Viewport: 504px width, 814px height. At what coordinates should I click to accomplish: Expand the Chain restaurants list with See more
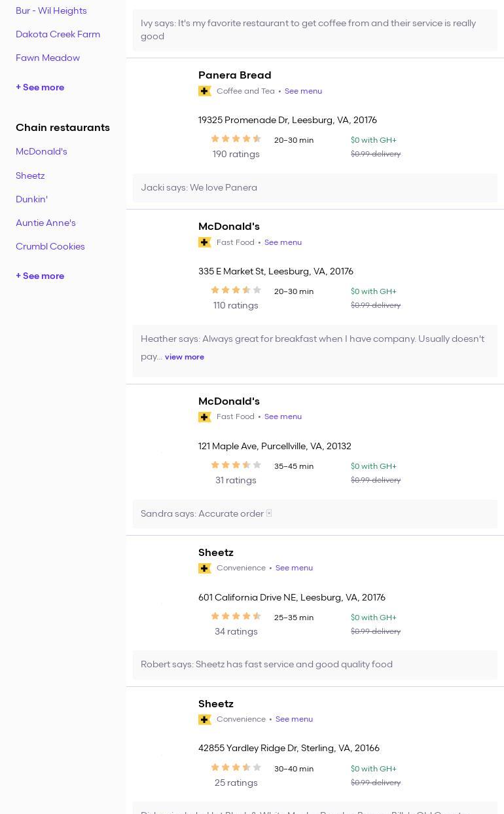[40, 276]
